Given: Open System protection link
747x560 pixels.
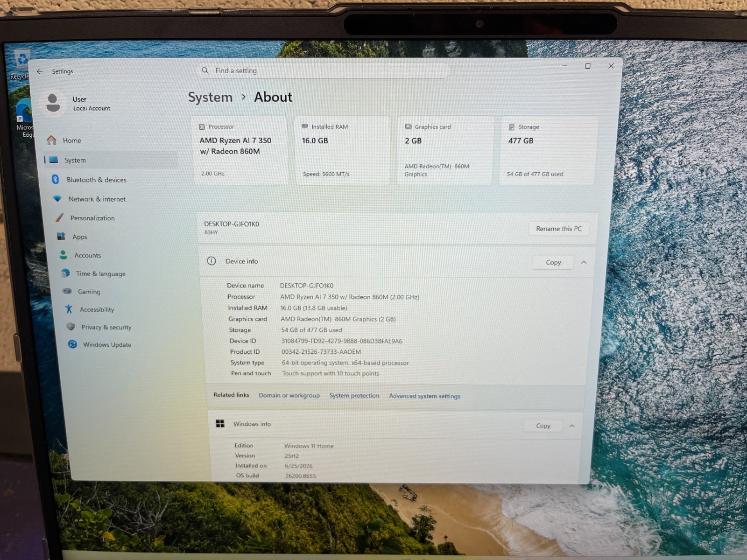Looking at the screenshot, I should tap(354, 395).
